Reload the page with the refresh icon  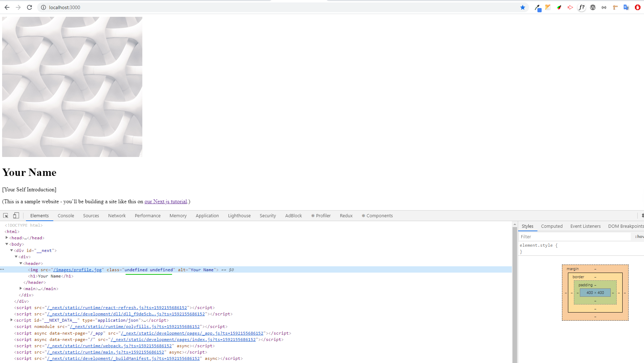29,7
